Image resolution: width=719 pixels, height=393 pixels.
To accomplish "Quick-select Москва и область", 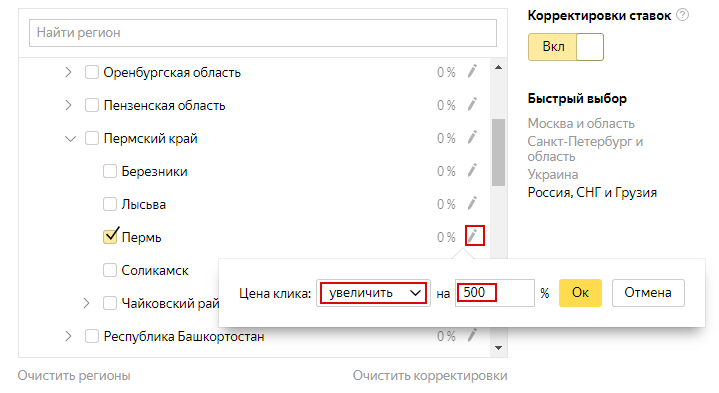I will [x=581, y=123].
